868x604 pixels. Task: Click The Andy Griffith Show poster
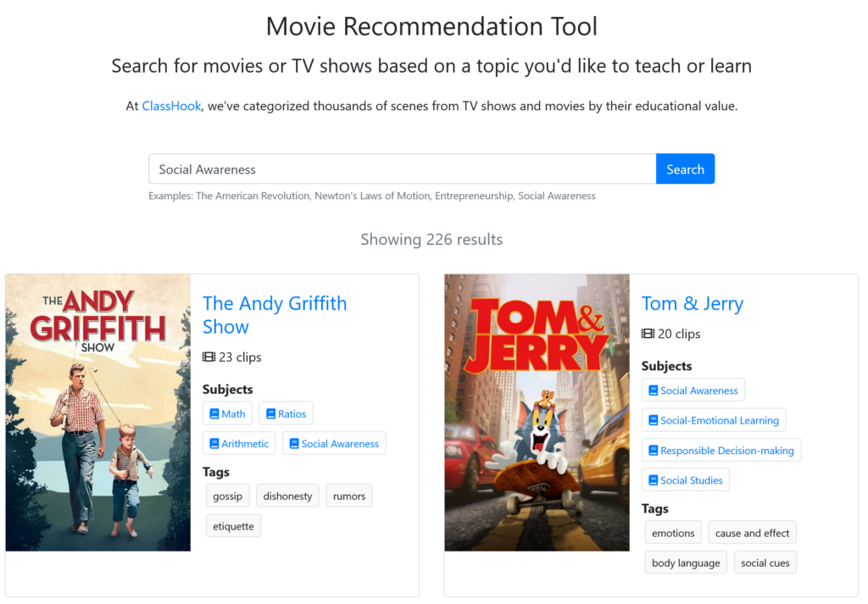98,413
